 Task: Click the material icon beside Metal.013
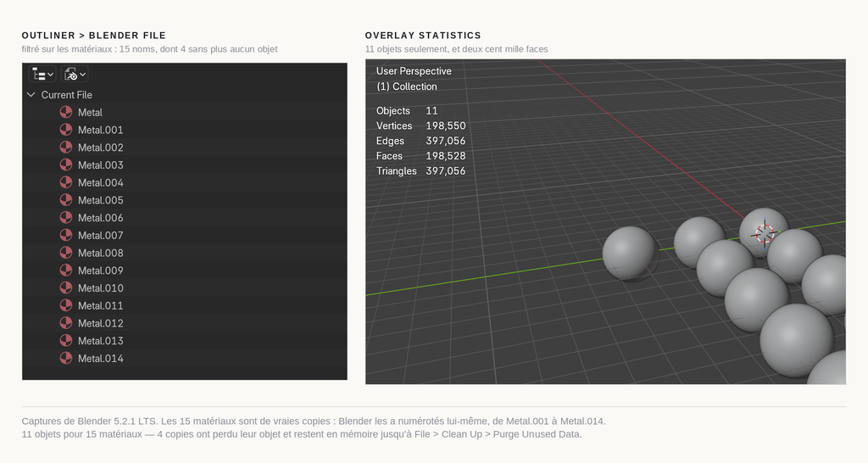coord(66,341)
